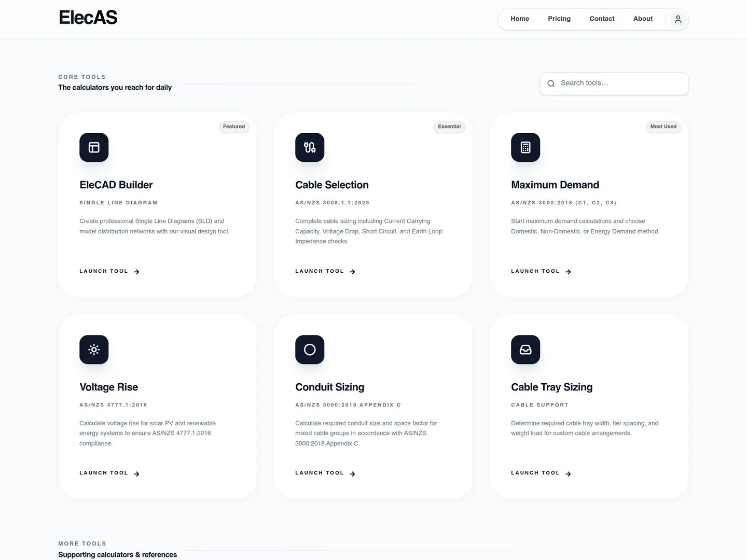This screenshot has height=560, width=747.
Task: Launch the Cable Selection tool
Action: click(x=325, y=271)
